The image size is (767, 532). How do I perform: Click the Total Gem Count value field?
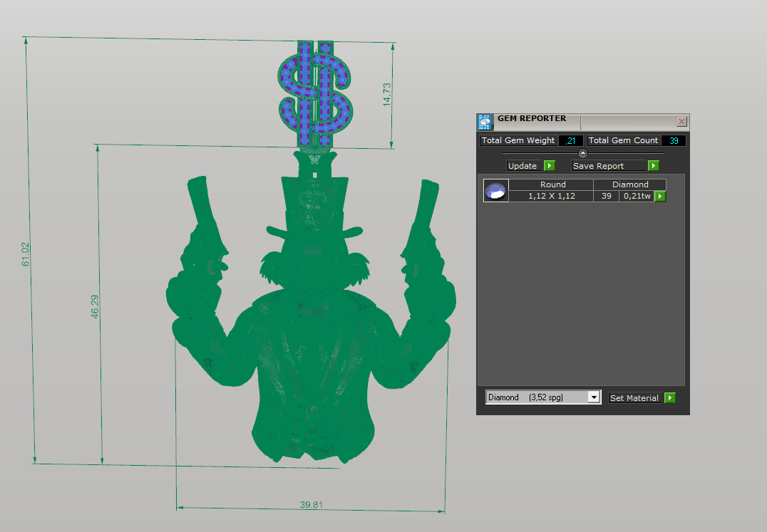point(673,141)
